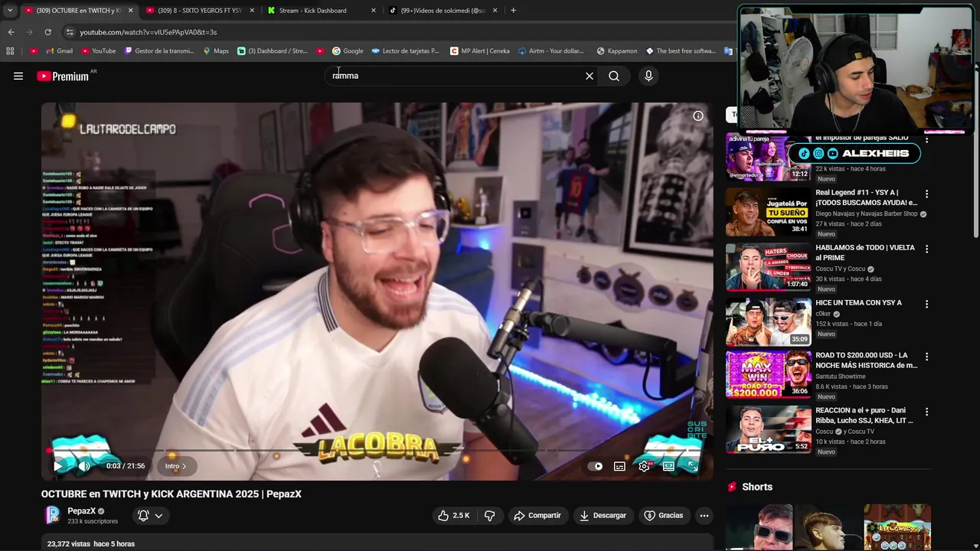Enter fullscreen mode in player
This screenshot has width=980, height=551.
[693, 466]
